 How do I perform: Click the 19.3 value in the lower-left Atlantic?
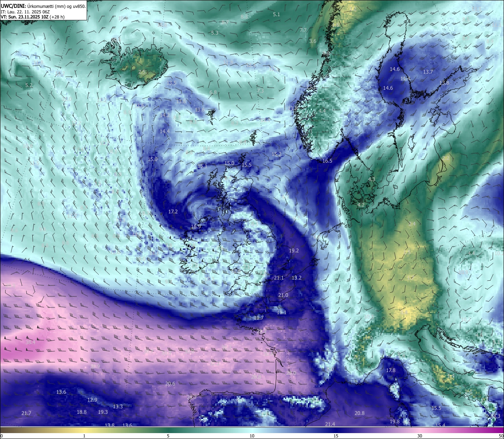point(103,412)
